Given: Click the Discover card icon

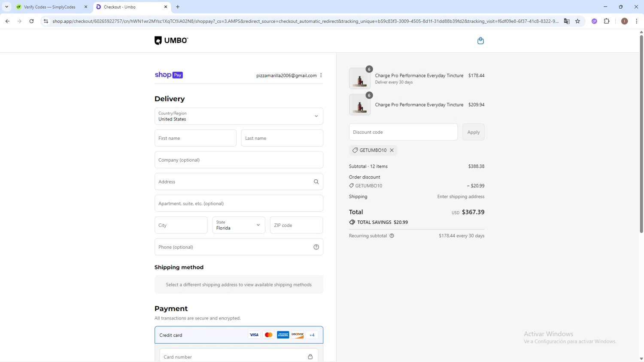Looking at the screenshot, I should tap(298, 335).
